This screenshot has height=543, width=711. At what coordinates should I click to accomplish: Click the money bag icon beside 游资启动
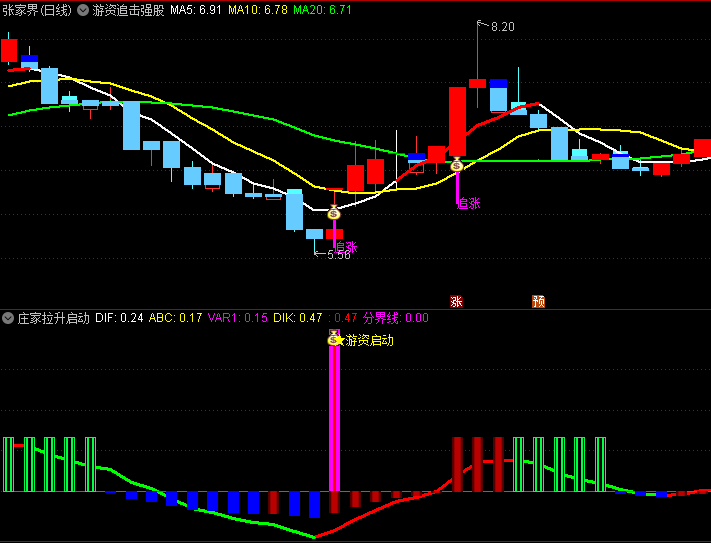(x=333, y=339)
